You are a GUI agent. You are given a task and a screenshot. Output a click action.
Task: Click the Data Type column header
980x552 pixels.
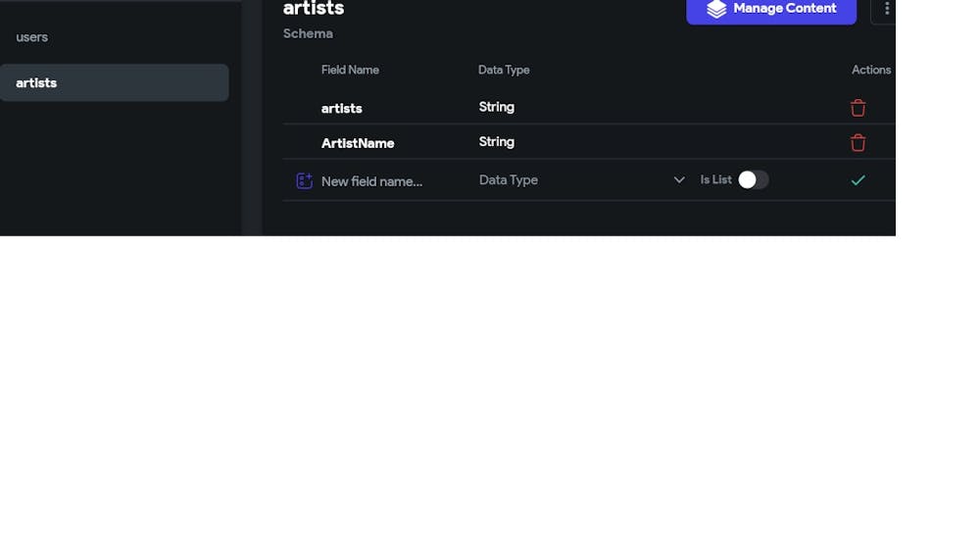pos(504,70)
